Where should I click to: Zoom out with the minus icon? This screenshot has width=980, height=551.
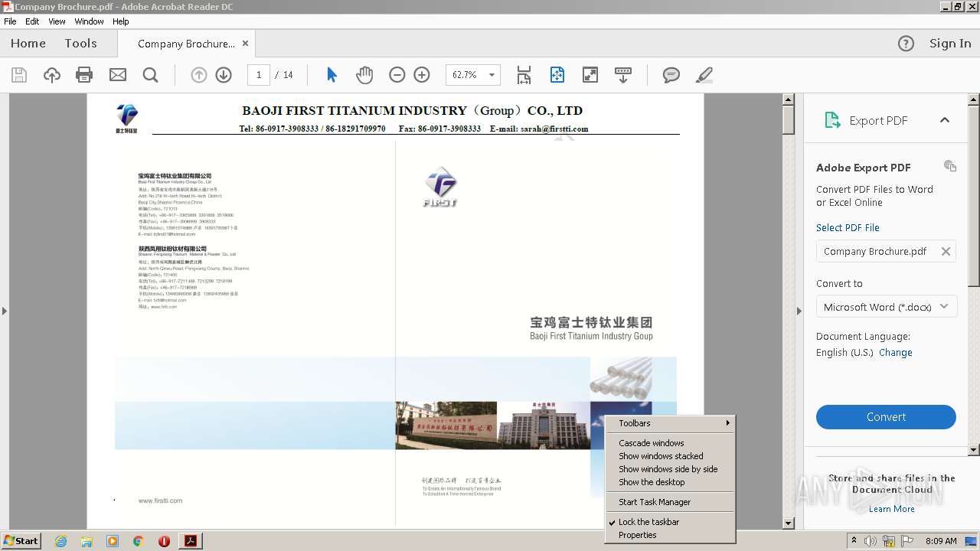(397, 75)
